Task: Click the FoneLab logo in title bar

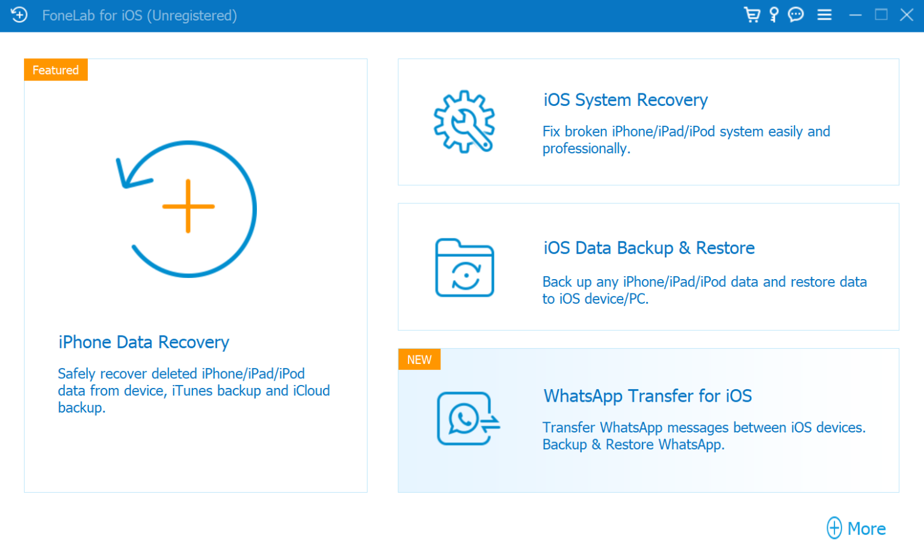Action: tap(19, 15)
